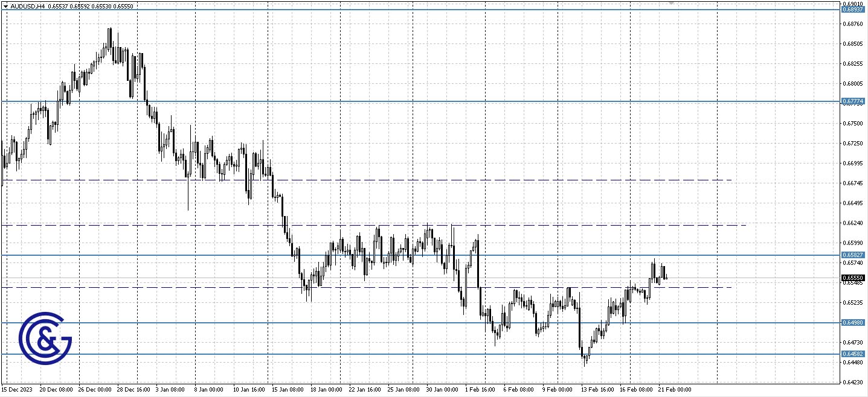Select the 21 Feb 00:00 date label

[x=676, y=390]
